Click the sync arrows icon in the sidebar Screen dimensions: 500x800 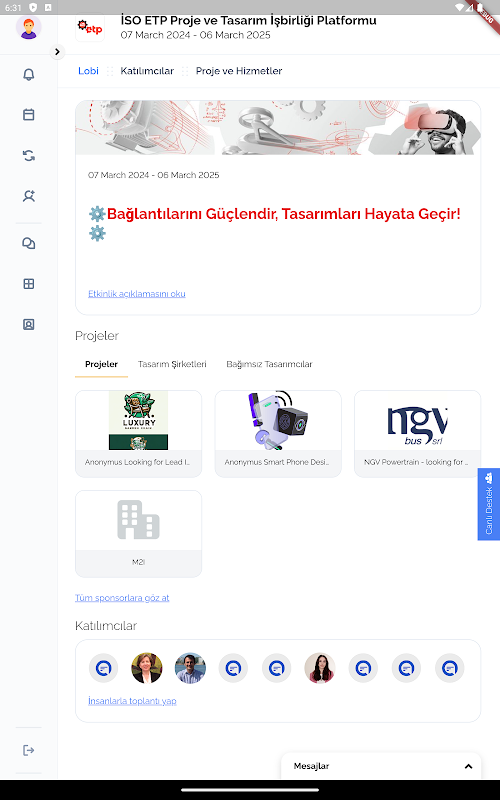(x=29, y=156)
